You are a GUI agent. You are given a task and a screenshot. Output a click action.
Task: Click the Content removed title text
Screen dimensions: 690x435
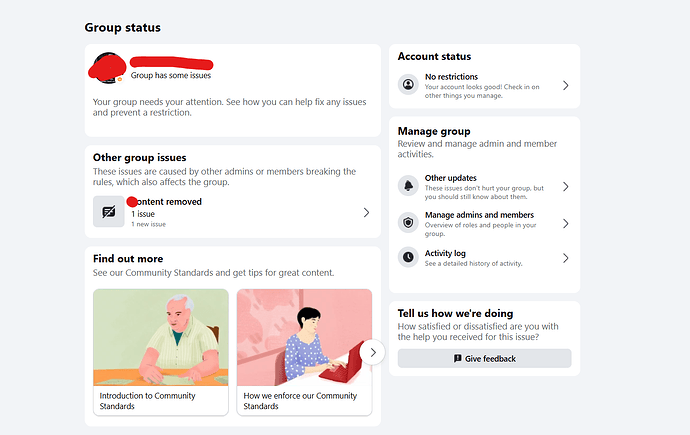tap(164, 201)
